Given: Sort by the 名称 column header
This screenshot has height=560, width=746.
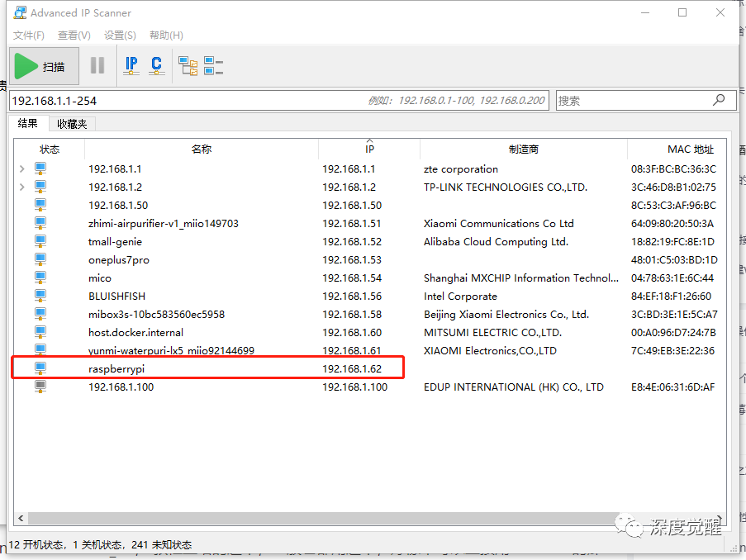Looking at the screenshot, I should point(202,149).
